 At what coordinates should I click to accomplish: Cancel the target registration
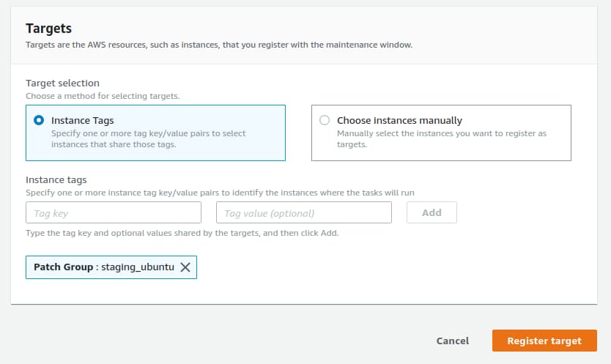point(452,341)
